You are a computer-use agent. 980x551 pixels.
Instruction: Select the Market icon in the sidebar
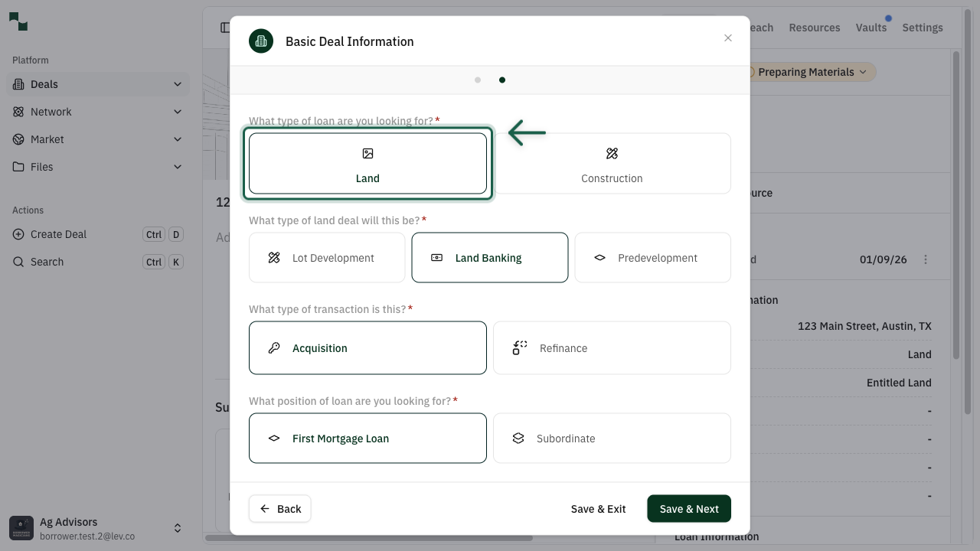tap(17, 139)
